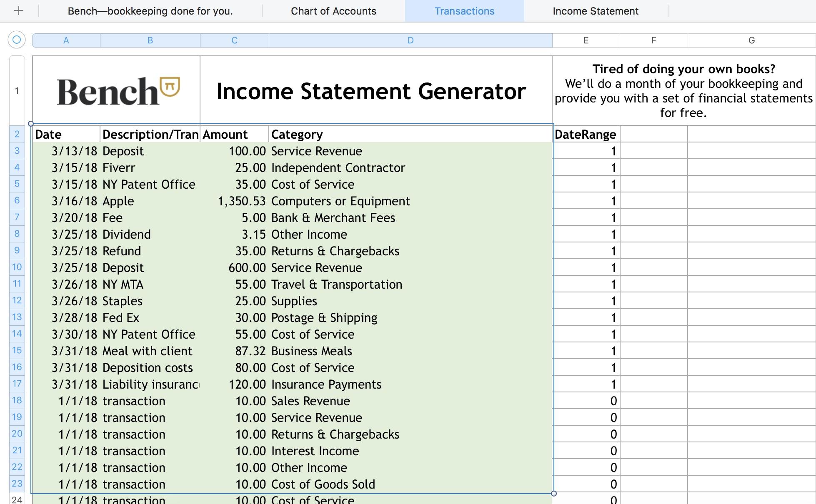This screenshot has width=816, height=504.
Task: Click the DateRange cell in row 3
Action: 585,150
